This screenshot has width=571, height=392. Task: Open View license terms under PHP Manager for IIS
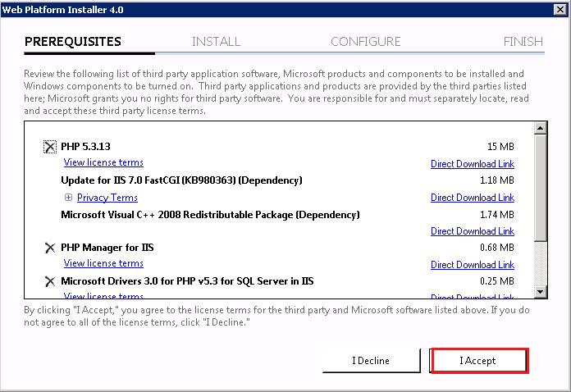point(103,264)
